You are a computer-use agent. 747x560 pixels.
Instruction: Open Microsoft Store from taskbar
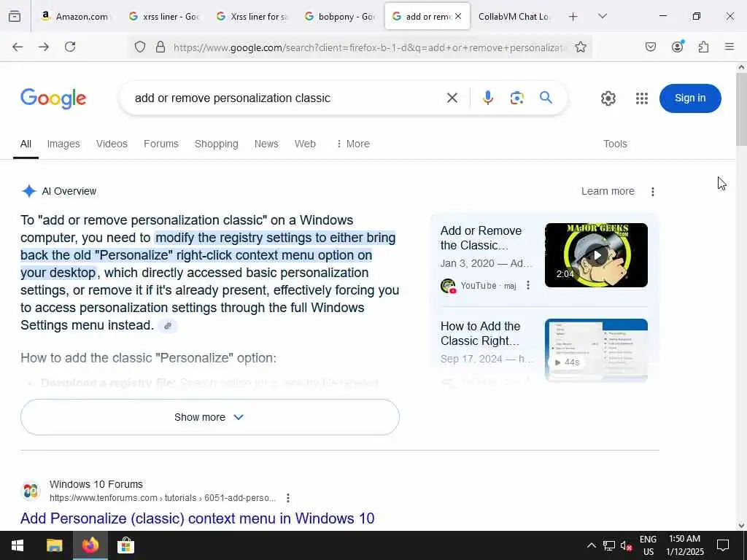pos(125,545)
